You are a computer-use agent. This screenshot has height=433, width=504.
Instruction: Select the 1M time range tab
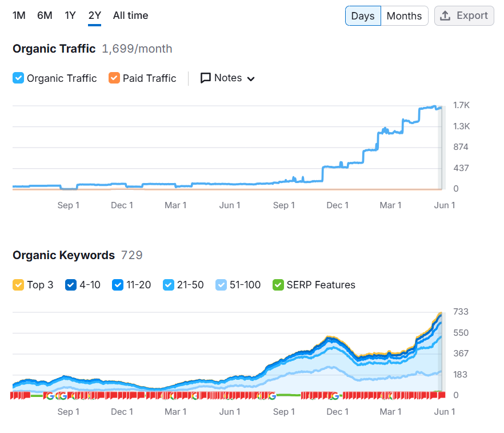(19, 15)
